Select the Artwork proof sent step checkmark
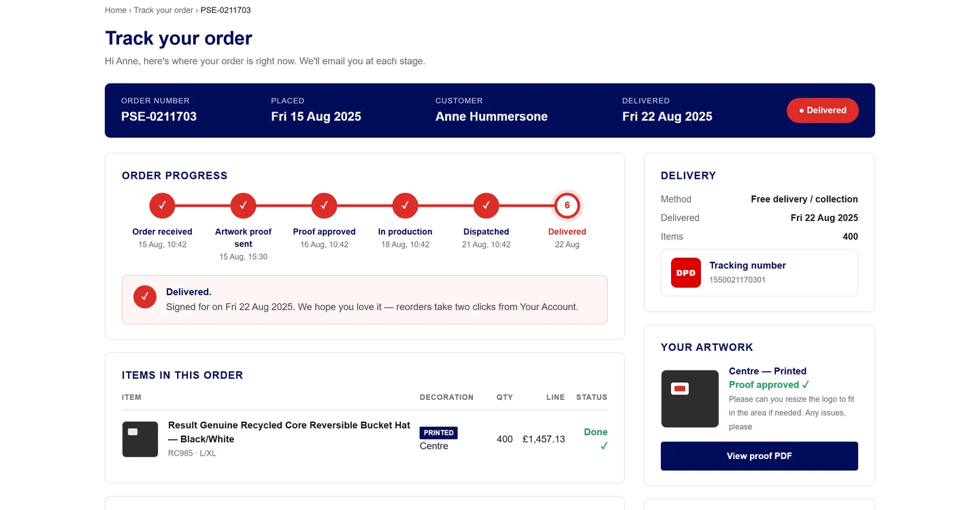This screenshot has width=980, height=510. click(243, 205)
